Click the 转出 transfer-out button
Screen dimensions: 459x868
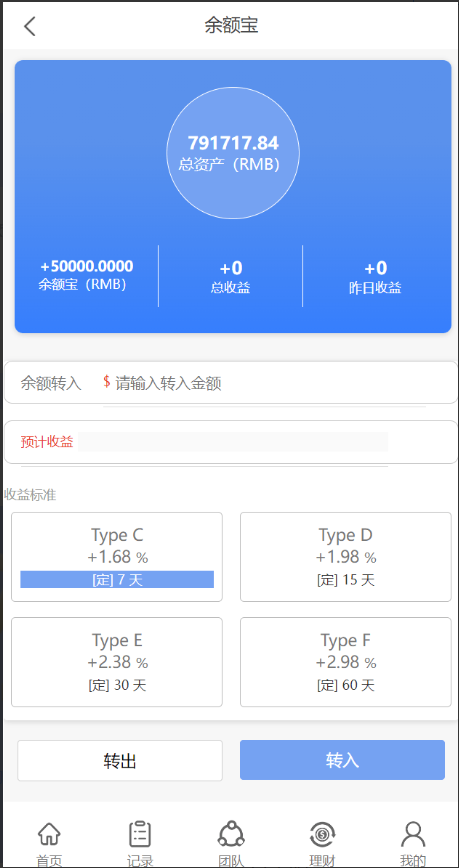tap(120, 761)
